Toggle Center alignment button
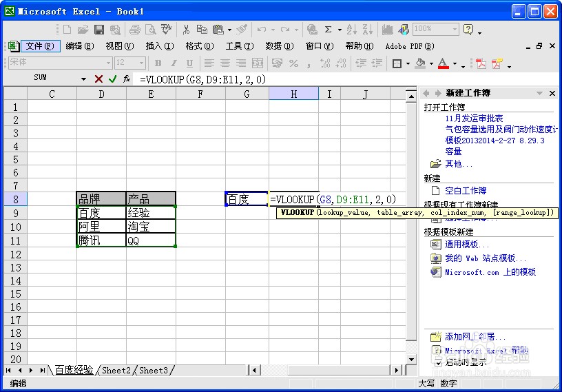Viewport: 562px width, 392px height. [225, 63]
